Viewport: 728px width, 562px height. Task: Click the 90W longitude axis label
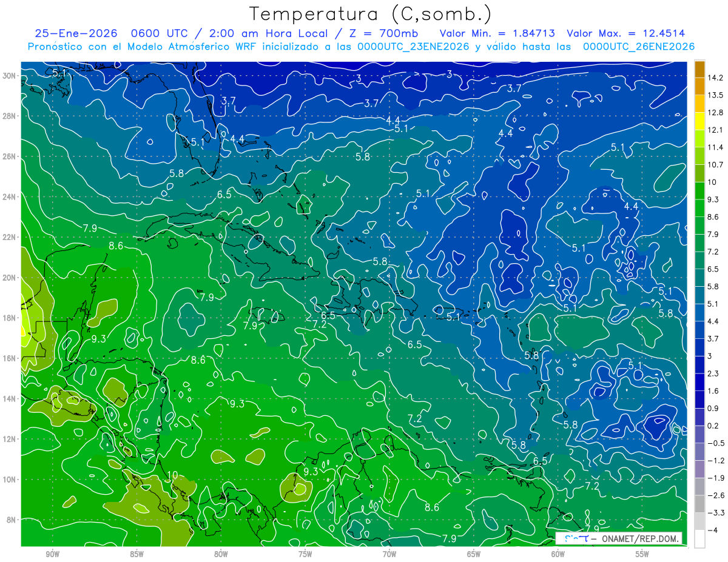(52, 554)
